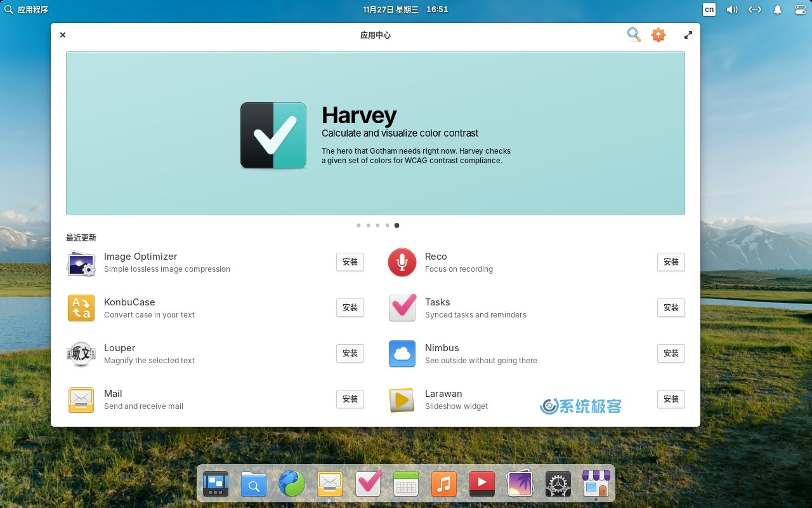
Task: Open Mail envelope icon in list
Action: tap(81, 399)
